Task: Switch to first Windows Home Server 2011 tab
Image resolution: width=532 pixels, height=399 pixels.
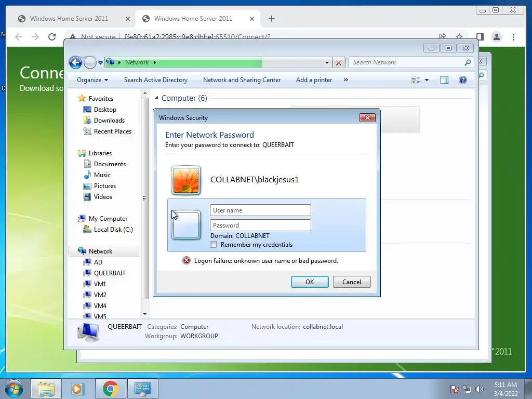Action: pyautogui.click(x=69, y=19)
